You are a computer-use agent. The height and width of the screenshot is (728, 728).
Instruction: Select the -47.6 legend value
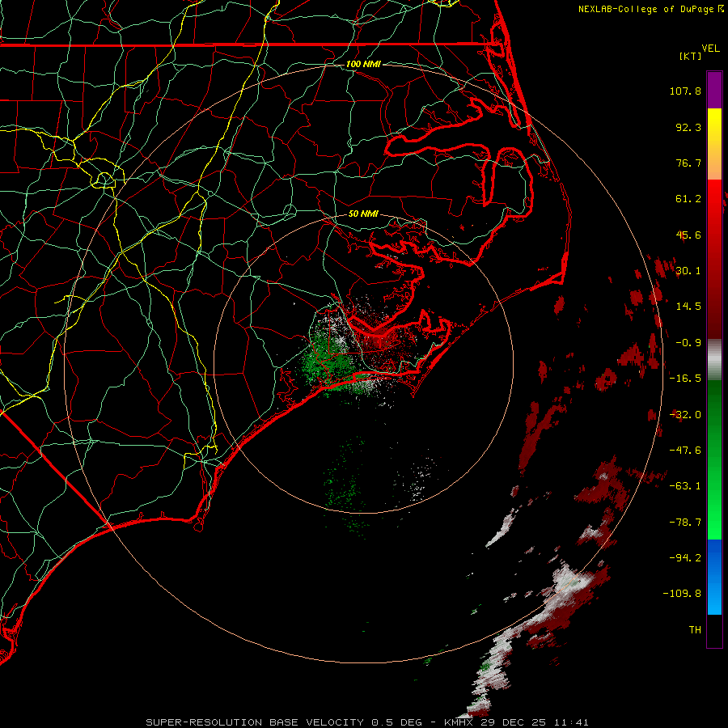(x=685, y=451)
